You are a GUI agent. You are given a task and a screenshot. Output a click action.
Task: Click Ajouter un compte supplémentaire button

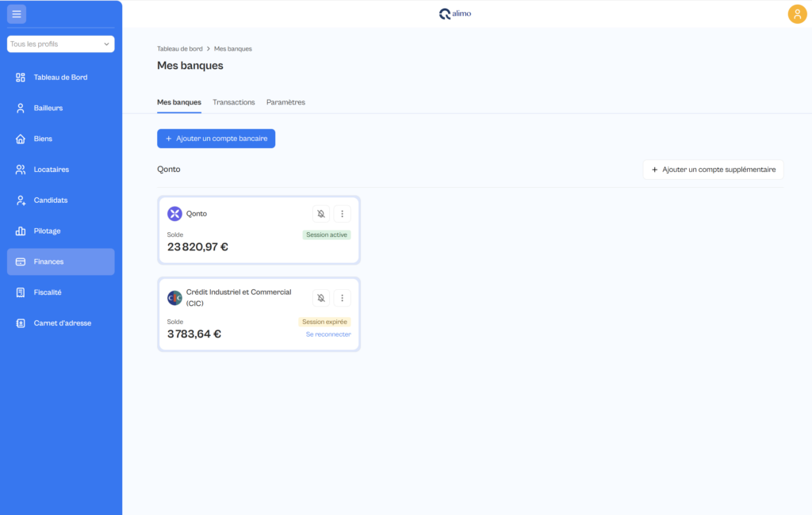713,170
